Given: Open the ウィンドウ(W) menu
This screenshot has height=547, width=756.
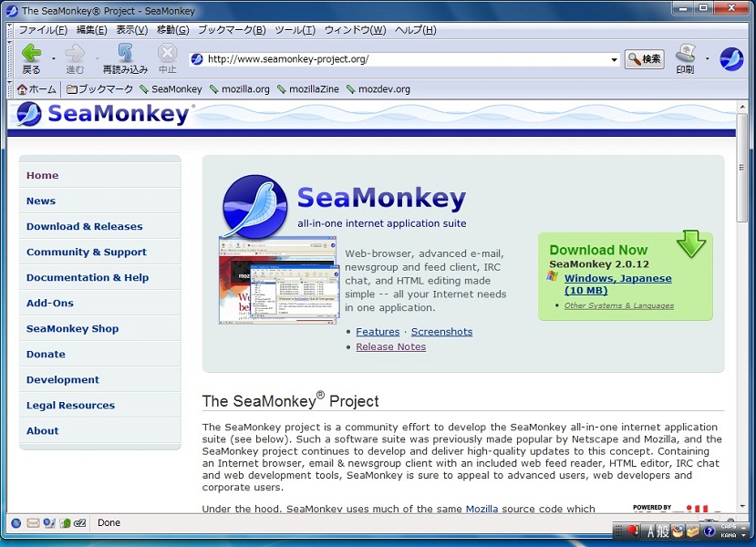Looking at the screenshot, I should tap(355, 30).
